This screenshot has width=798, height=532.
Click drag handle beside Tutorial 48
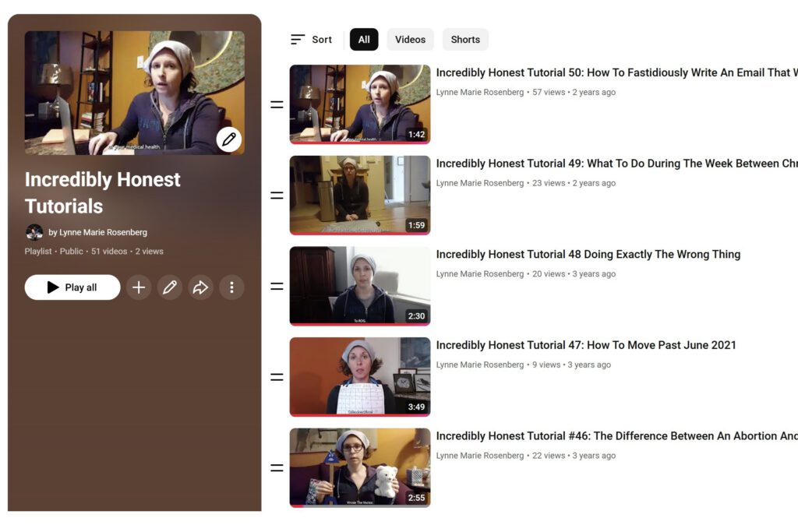pos(277,287)
